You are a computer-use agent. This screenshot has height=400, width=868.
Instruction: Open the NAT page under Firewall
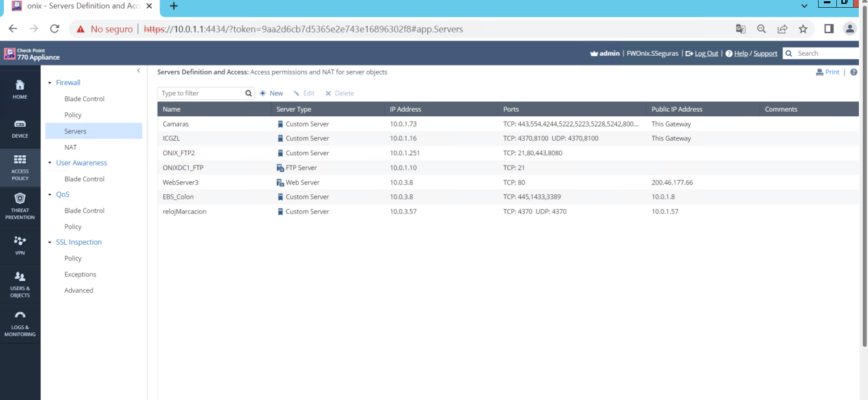point(71,147)
